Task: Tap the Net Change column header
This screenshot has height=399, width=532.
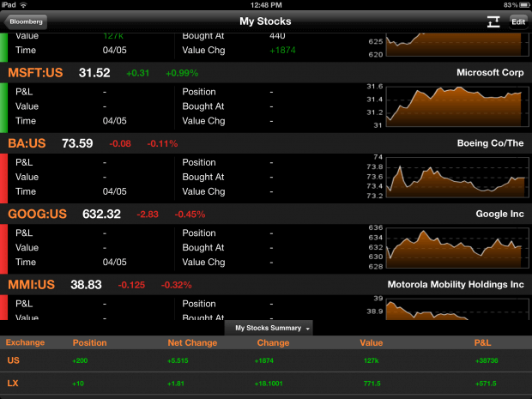Action: tap(192, 342)
